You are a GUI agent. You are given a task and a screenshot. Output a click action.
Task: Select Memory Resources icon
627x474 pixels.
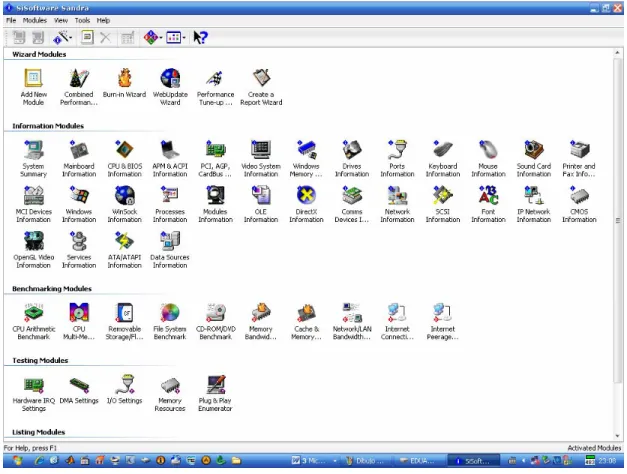coord(170,393)
